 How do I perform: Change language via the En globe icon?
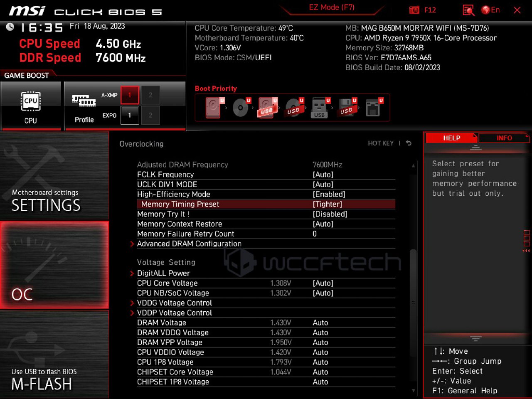click(490, 10)
